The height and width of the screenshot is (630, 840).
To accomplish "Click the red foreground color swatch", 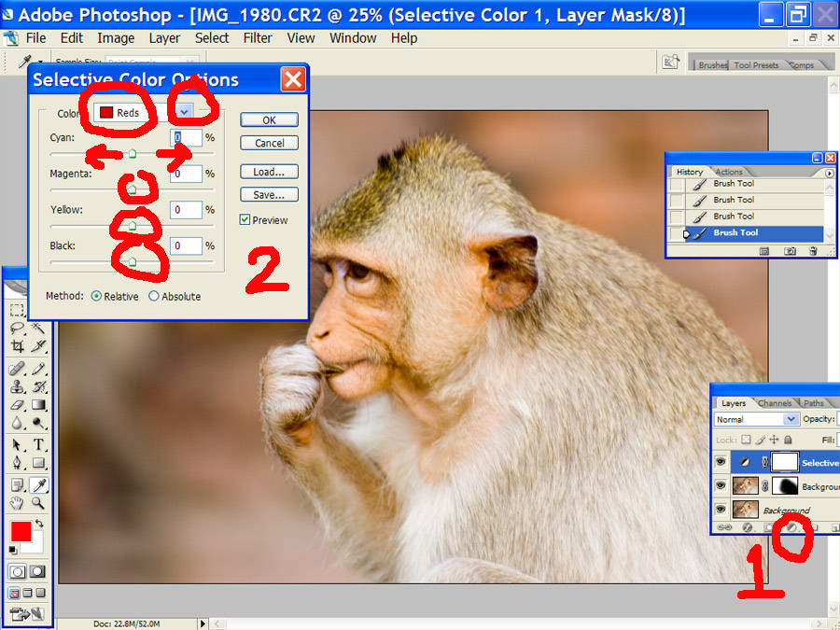I will [20, 532].
